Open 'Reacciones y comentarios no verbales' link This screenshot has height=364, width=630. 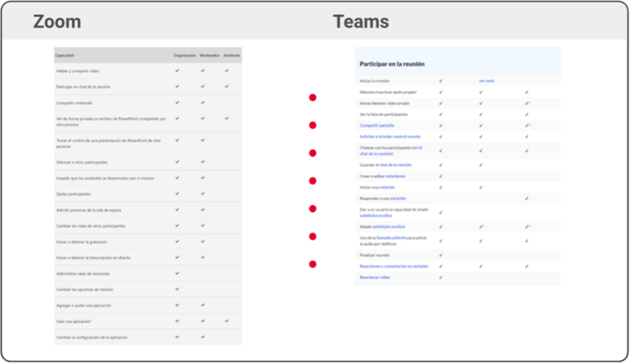click(x=394, y=266)
